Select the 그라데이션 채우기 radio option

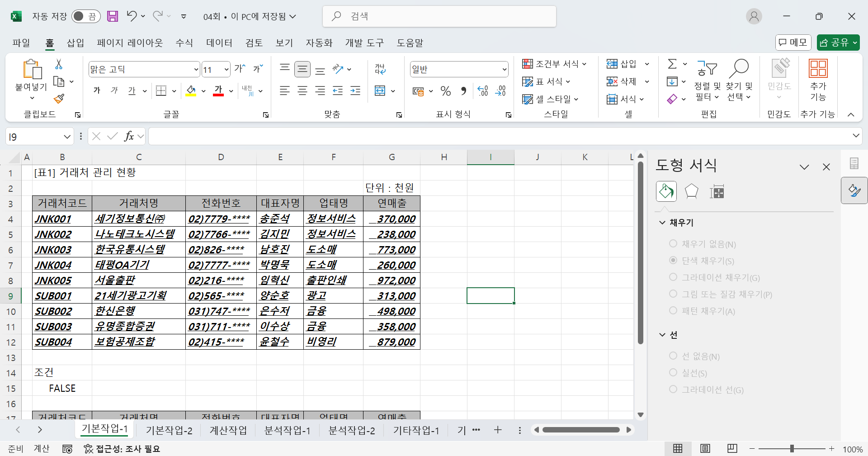click(673, 277)
